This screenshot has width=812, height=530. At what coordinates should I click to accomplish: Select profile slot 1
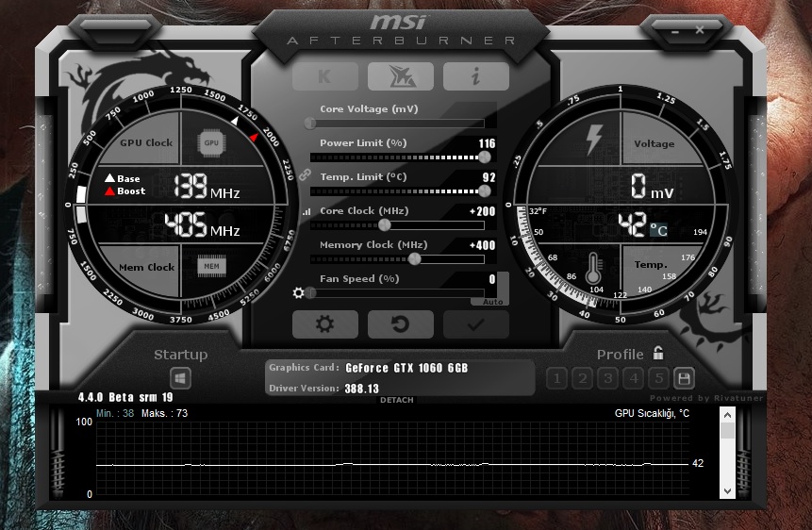tap(556, 378)
